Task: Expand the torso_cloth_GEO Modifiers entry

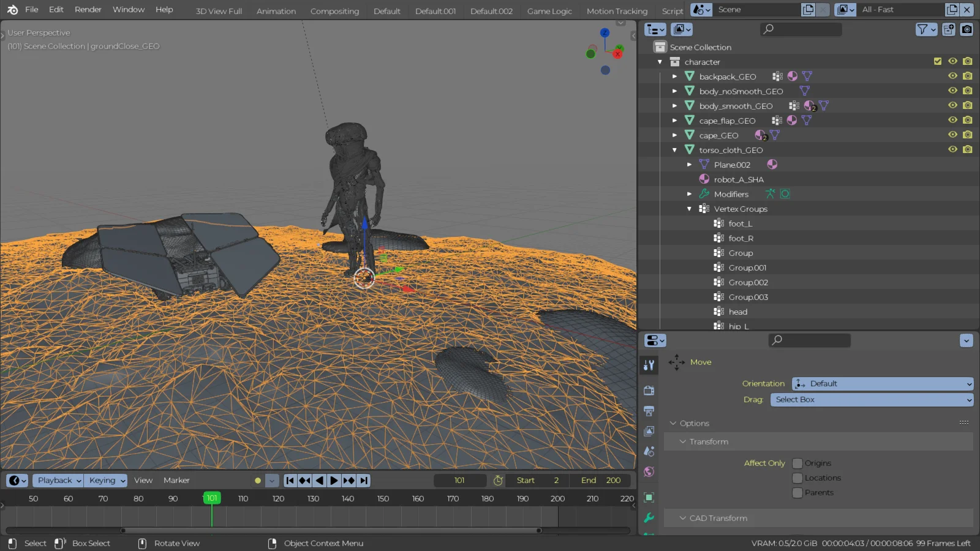Action: 689,194
